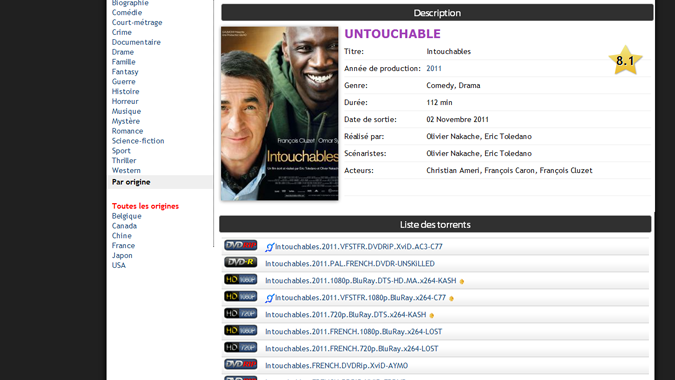
Task: Filter by France origin
Action: click(x=124, y=245)
